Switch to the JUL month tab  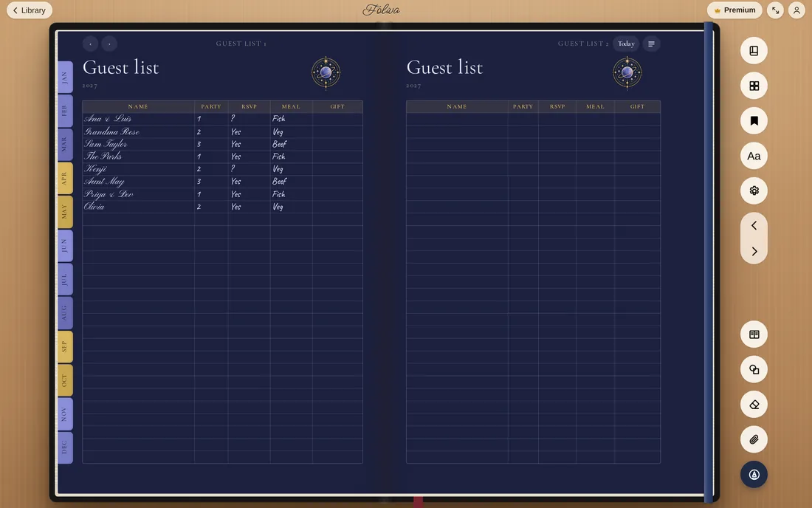65,279
